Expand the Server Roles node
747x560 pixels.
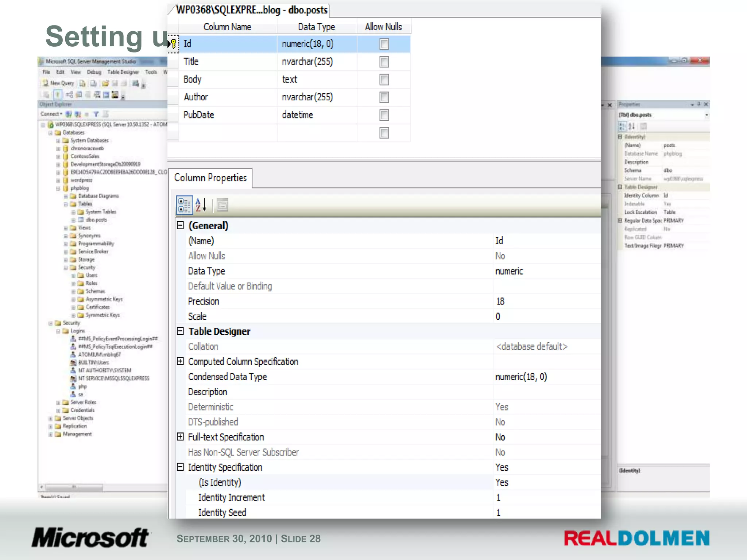coord(58,403)
